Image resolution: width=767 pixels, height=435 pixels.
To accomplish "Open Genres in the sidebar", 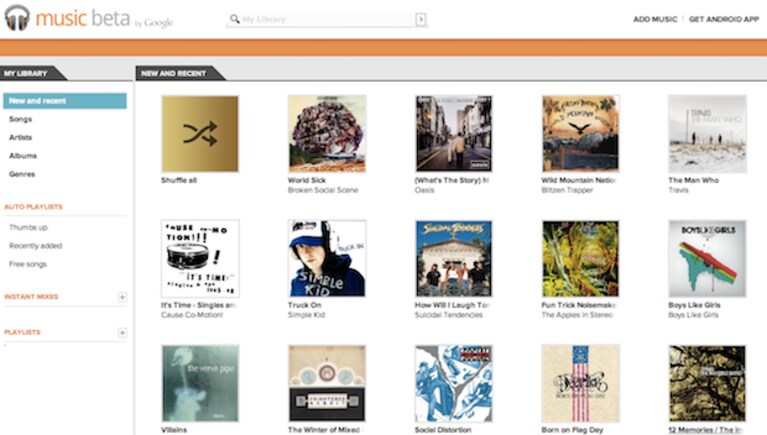I will 22,174.
